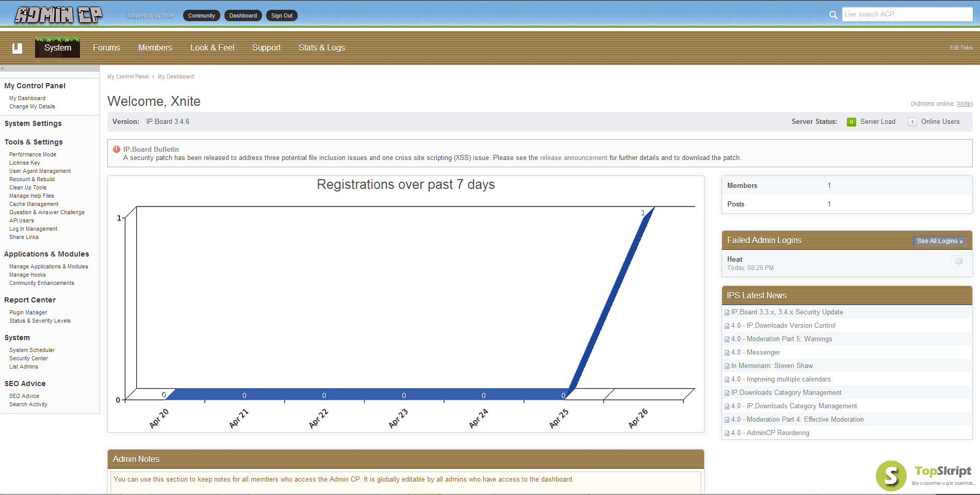Open Log In Management
The height and width of the screenshot is (495, 980).
34,229
